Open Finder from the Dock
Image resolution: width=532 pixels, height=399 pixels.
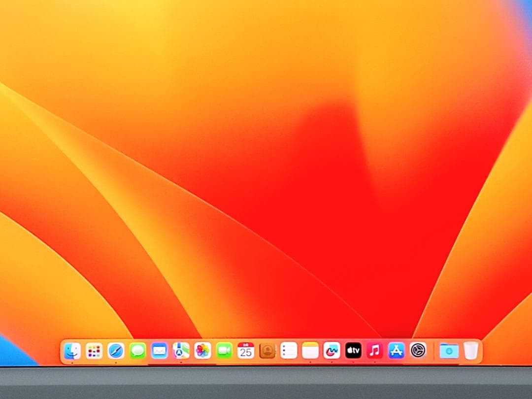(71, 351)
